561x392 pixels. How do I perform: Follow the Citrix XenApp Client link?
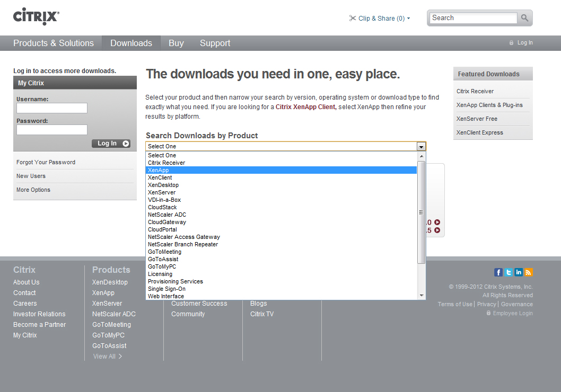(306, 107)
